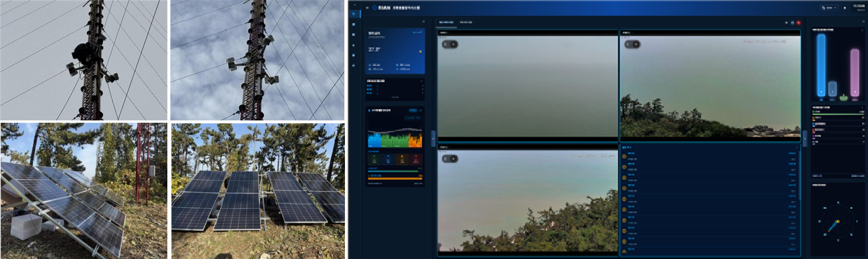Open the hamburger menu beside the RIAN logo
The image size is (868, 259).
(x=367, y=8)
